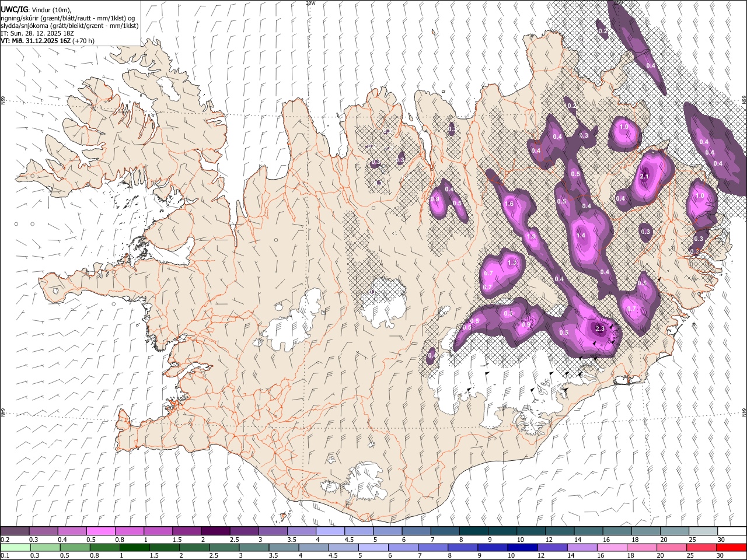Image resolution: width=747 pixels, height=560 pixels.
Task: Pick the bottom-row legend swatch starting at 4
Action: 313,547
